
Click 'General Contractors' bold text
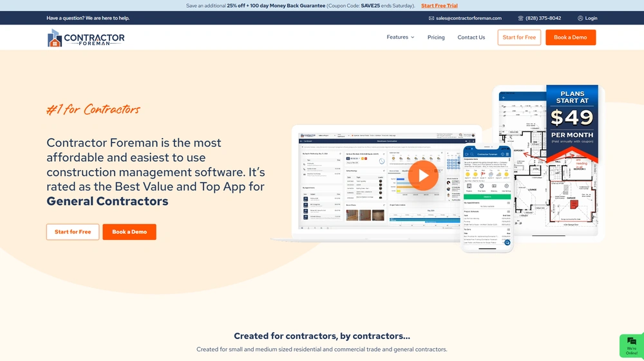click(107, 201)
